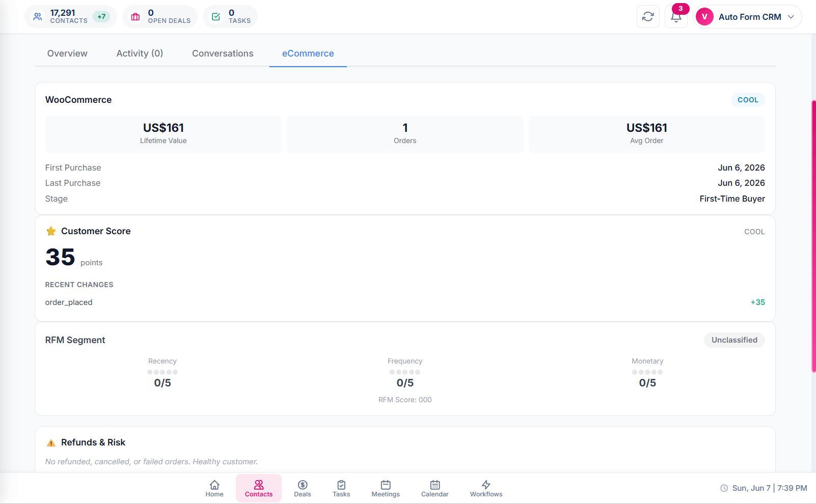The image size is (816, 504).
Task: Click the US$161 Lifetime Value stat
Action: tap(164, 134)
